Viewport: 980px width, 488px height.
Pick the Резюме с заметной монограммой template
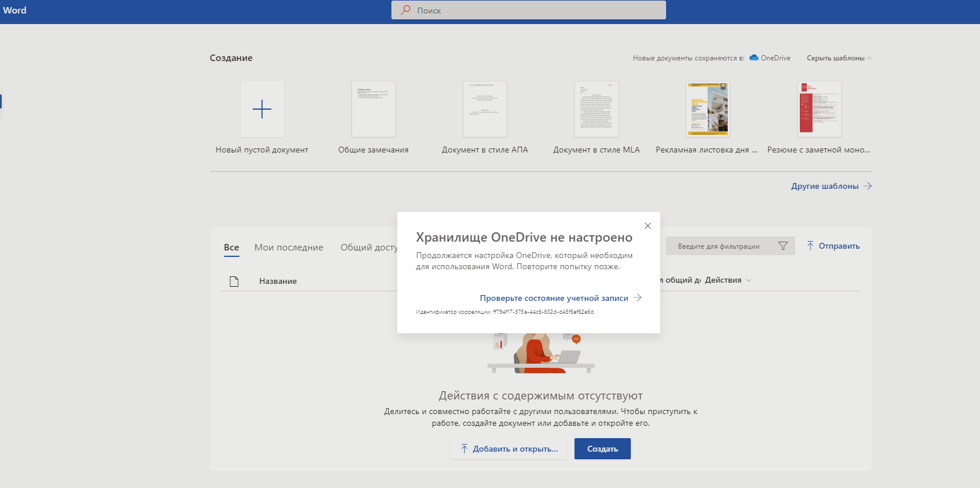[819, 109]
